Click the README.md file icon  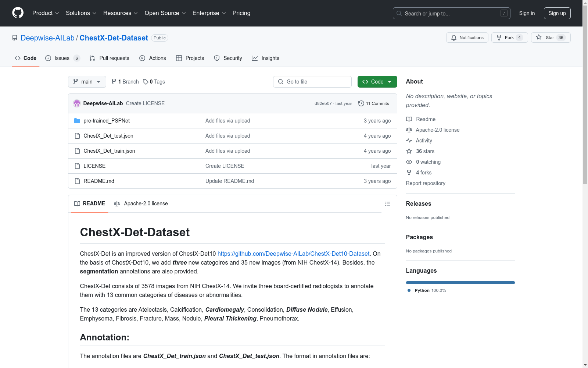[x=77, y=181]
